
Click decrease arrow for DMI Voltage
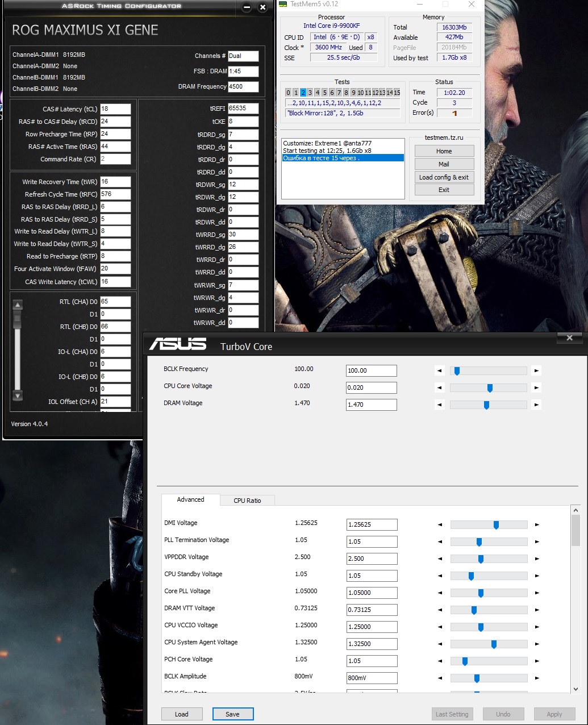click(440, 524)
